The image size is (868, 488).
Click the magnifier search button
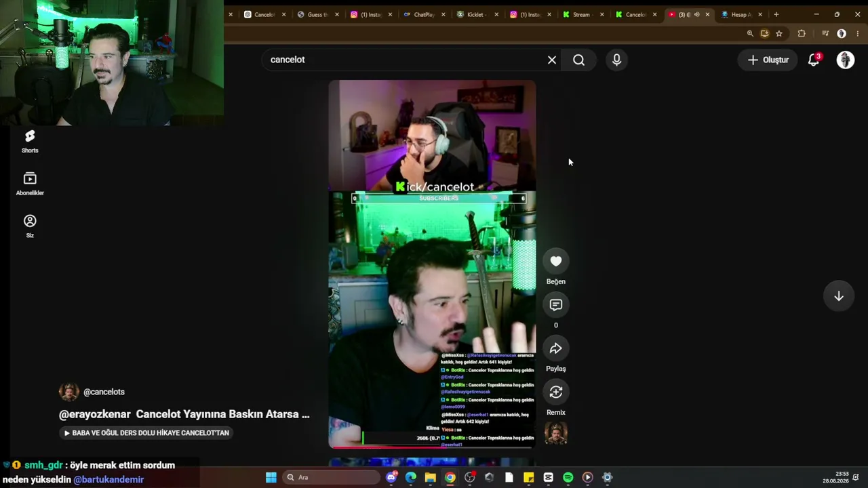[x=578, y=60]
